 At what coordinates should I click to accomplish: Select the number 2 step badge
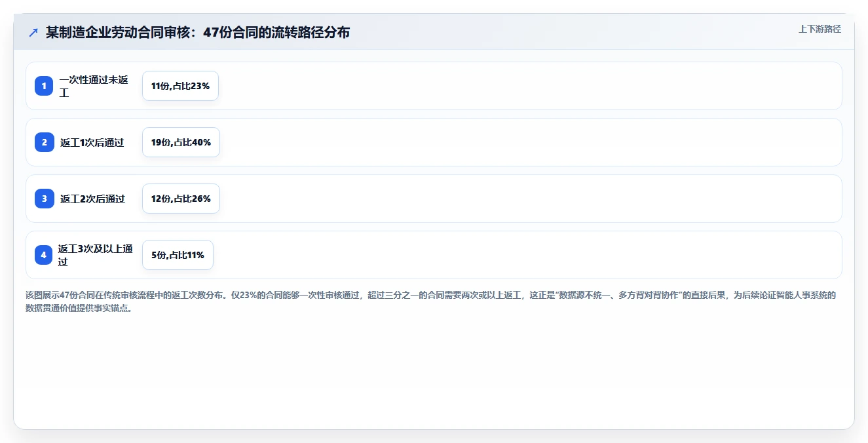coord(44,142)
